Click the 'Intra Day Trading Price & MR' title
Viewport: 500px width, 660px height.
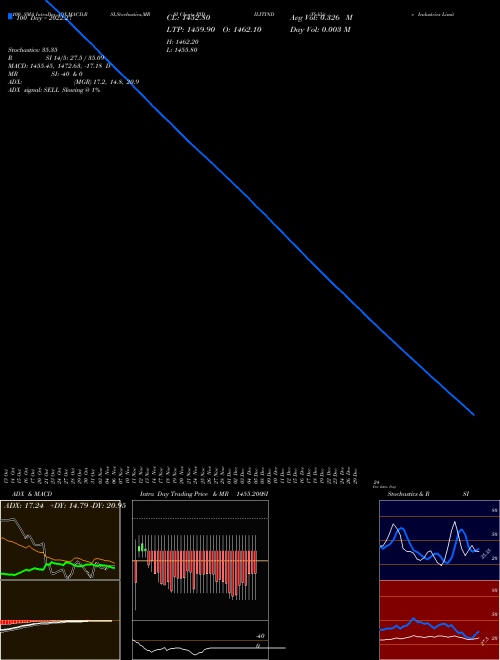pos(184,494)
